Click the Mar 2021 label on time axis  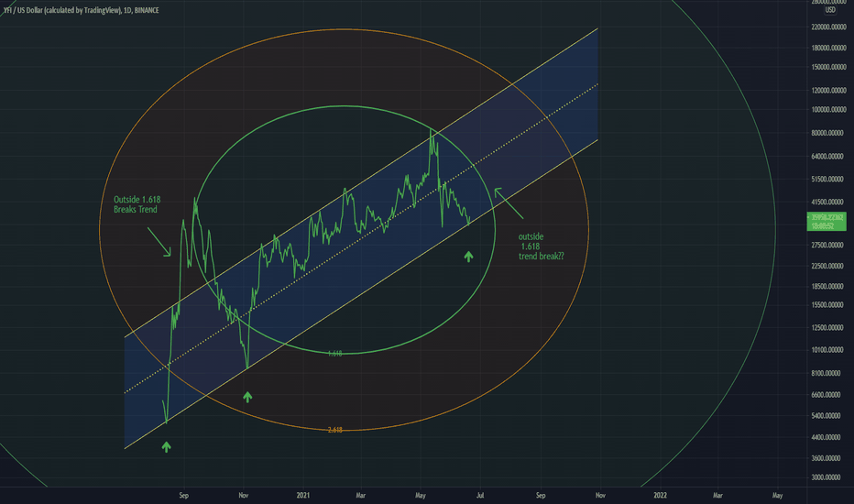[x=360, y=495]
